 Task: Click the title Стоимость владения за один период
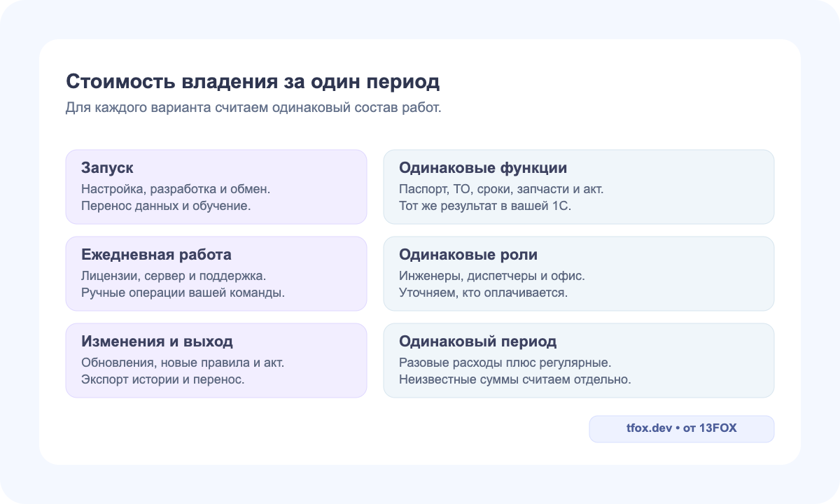coord(253,81)
